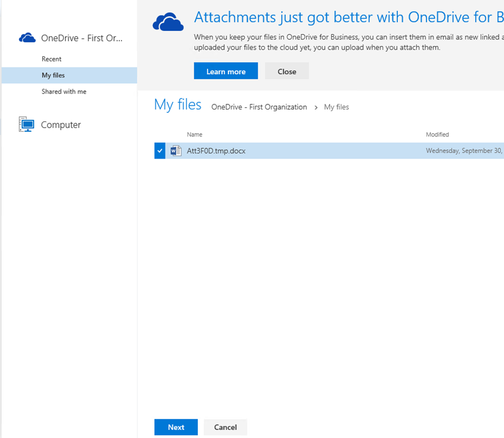The height and width of the screenshot is (438, 504).
Task: Sort files by the Name column
Action: coord(194,135)
